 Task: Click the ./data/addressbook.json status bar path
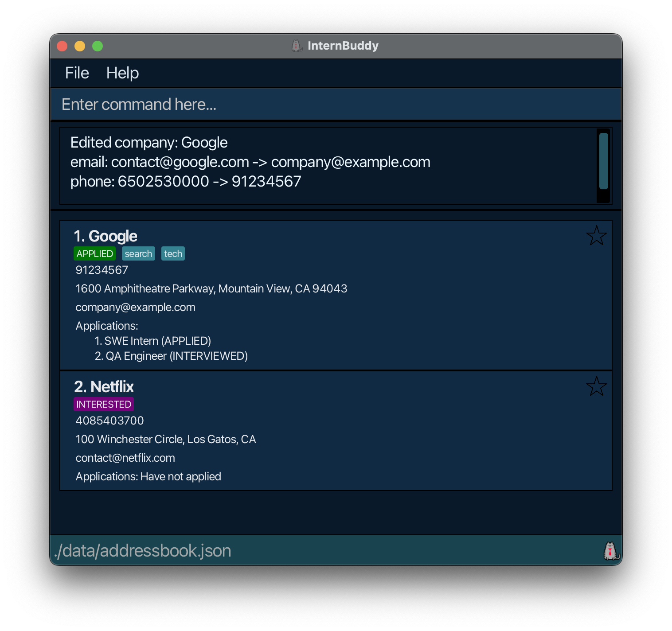[x=142, y=551]
